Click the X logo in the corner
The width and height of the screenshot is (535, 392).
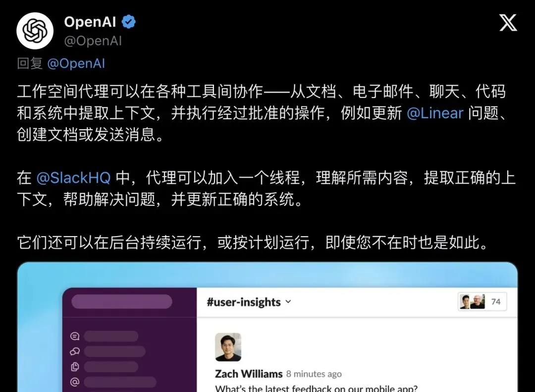tap(508, 22)
